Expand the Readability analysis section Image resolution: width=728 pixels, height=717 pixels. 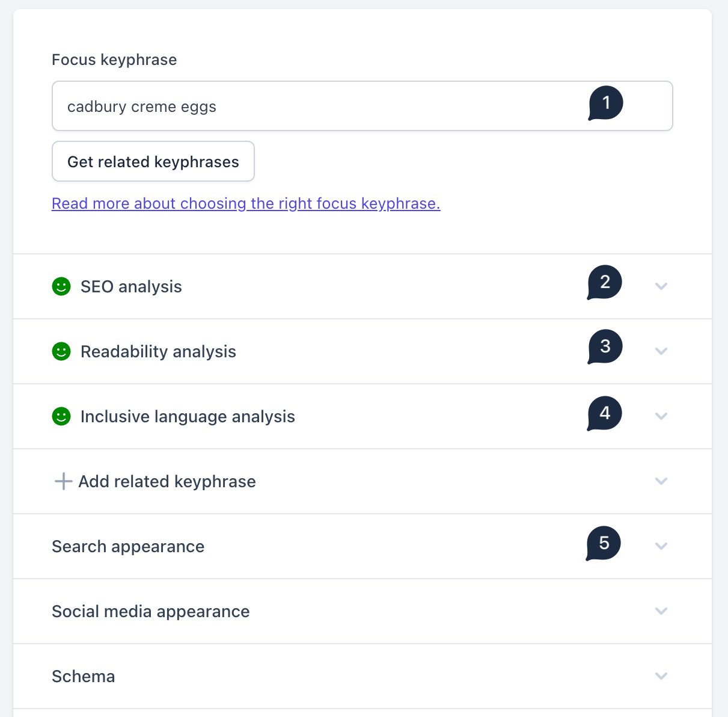[661, 352]
